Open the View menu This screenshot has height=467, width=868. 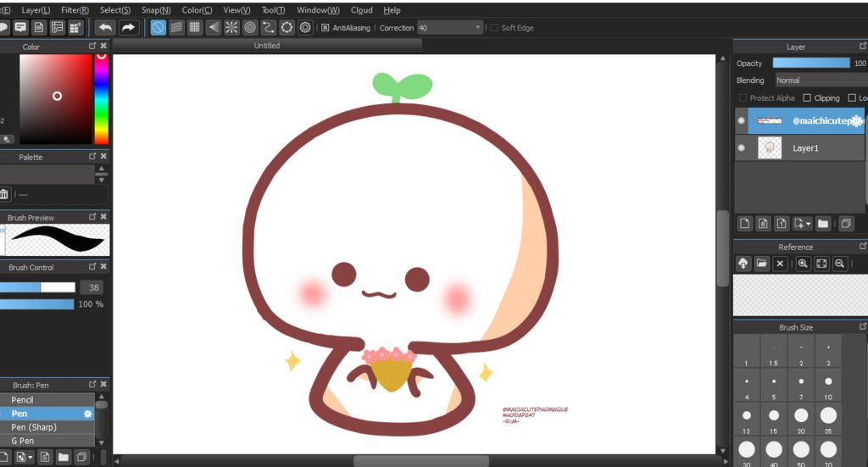click(236, 10)
